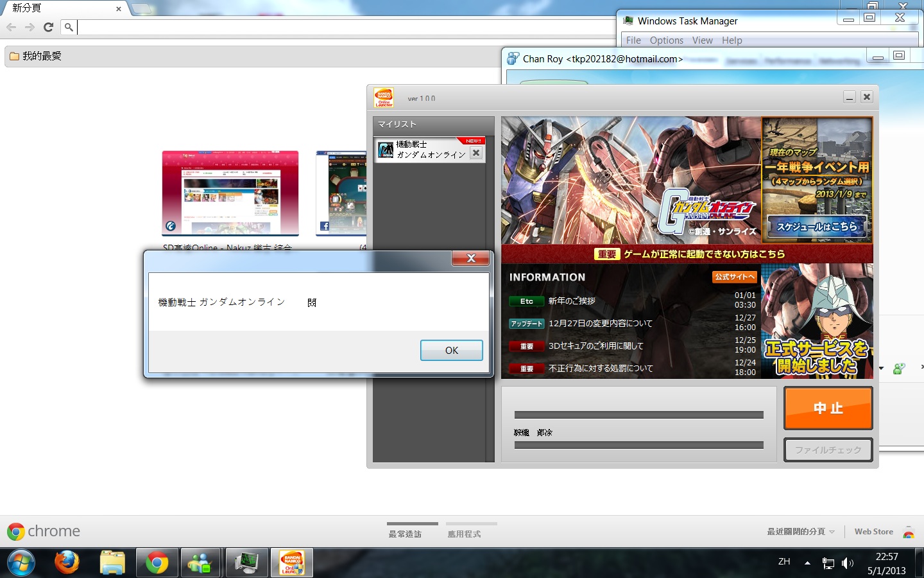Screen dimensions: 924x578
Task: Open the 3Dセキュアのご利用に関して news item
Action: 595,346
